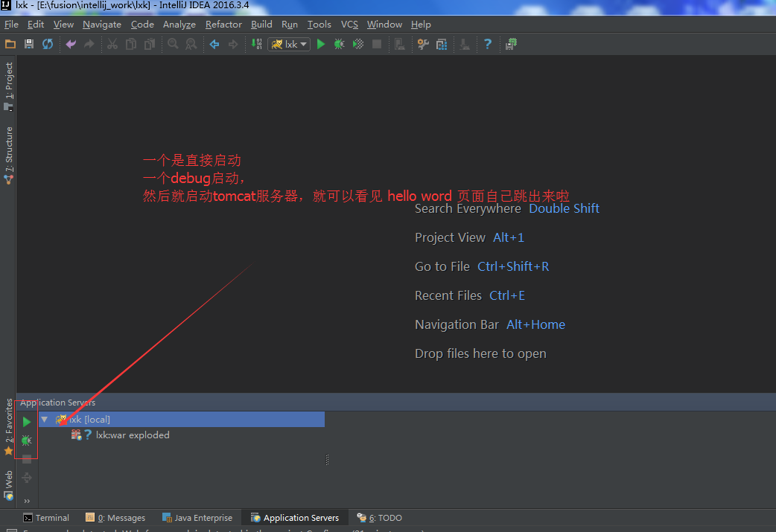
Task: Click the Replace magnifier icon with letter A
Action: click(x=191, y=44)
